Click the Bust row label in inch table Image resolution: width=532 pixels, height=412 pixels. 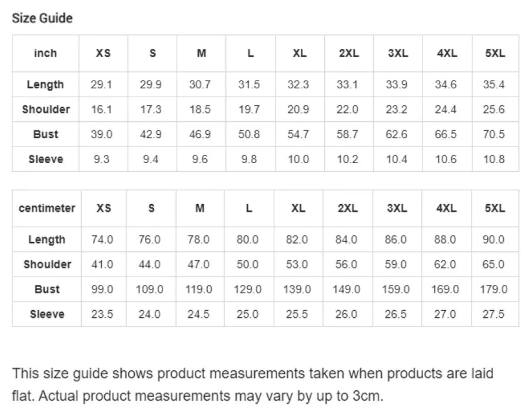[x=45, y=134]
